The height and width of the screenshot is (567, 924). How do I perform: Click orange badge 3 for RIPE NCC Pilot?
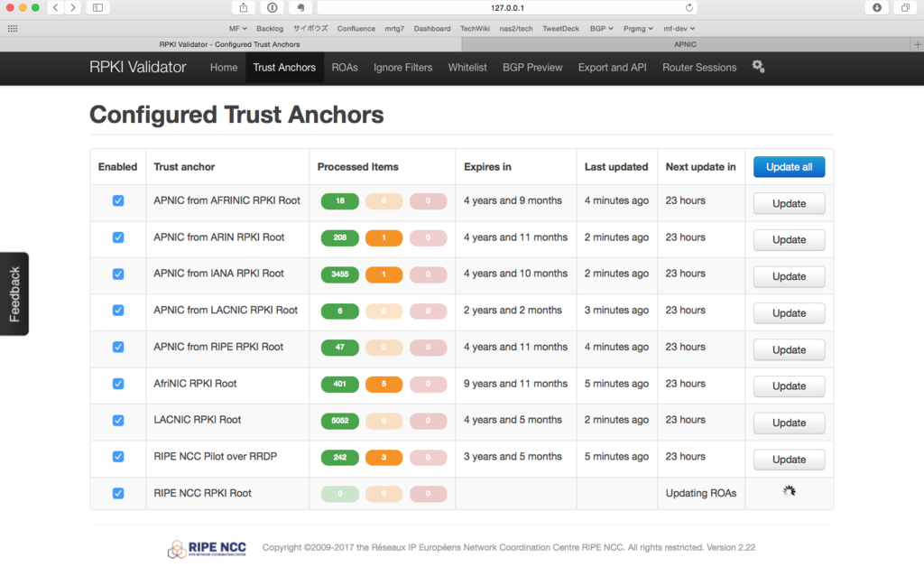coord(383,457)
